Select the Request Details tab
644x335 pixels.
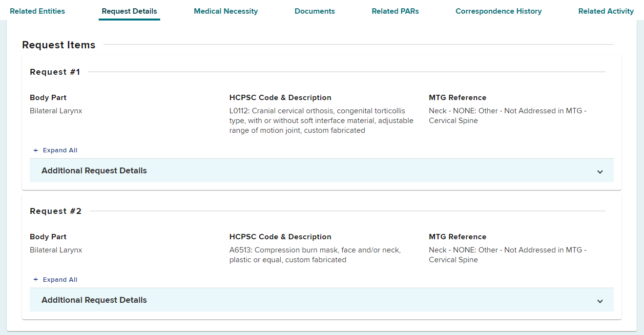point(129,11)
